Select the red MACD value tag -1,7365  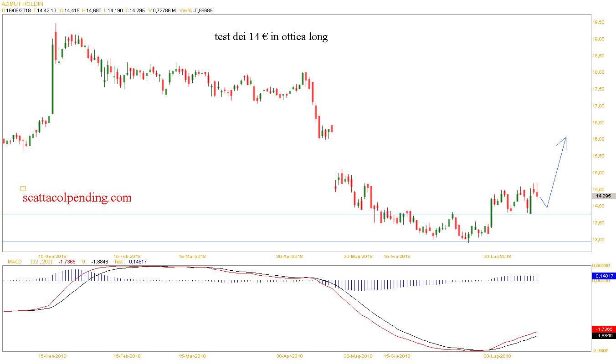point(603,329)
